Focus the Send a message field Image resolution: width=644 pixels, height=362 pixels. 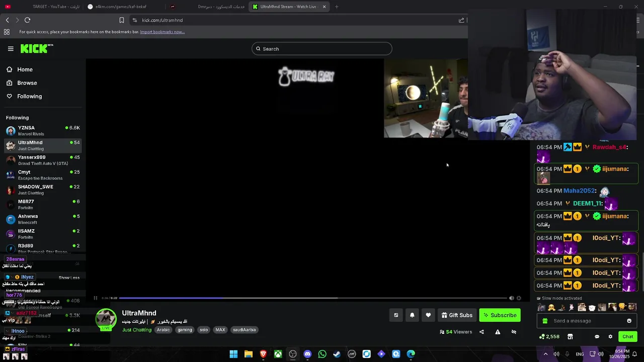586,321
